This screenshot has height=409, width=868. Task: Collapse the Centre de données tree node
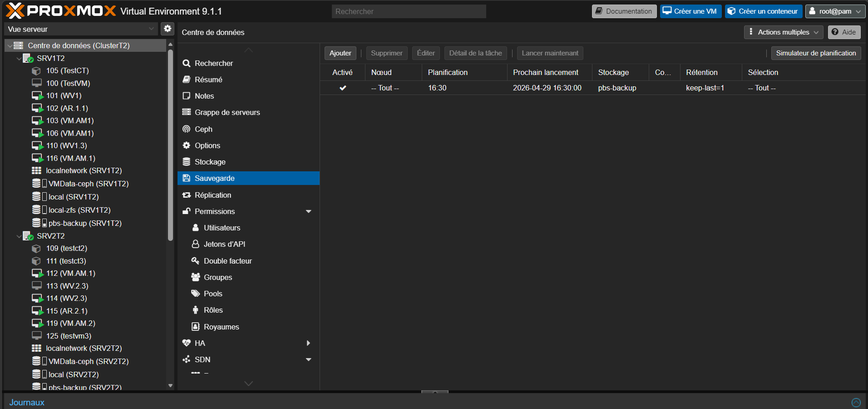coord(10,46)
